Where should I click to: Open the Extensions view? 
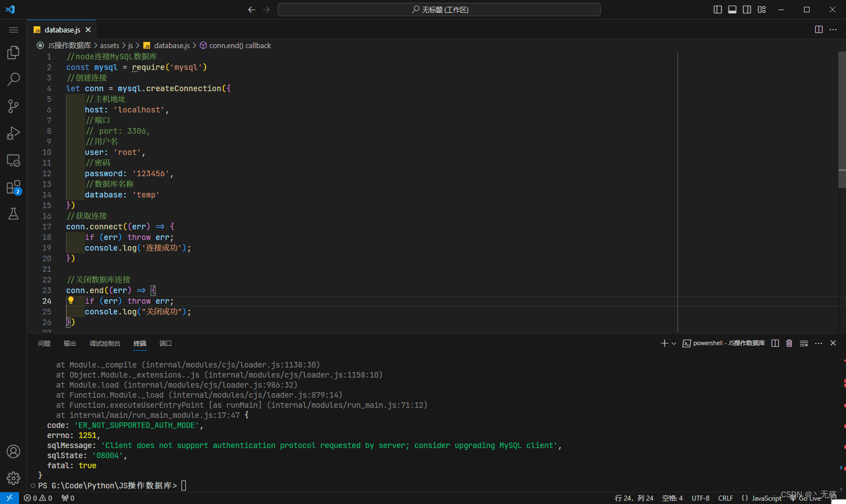(x=13, y=187)
